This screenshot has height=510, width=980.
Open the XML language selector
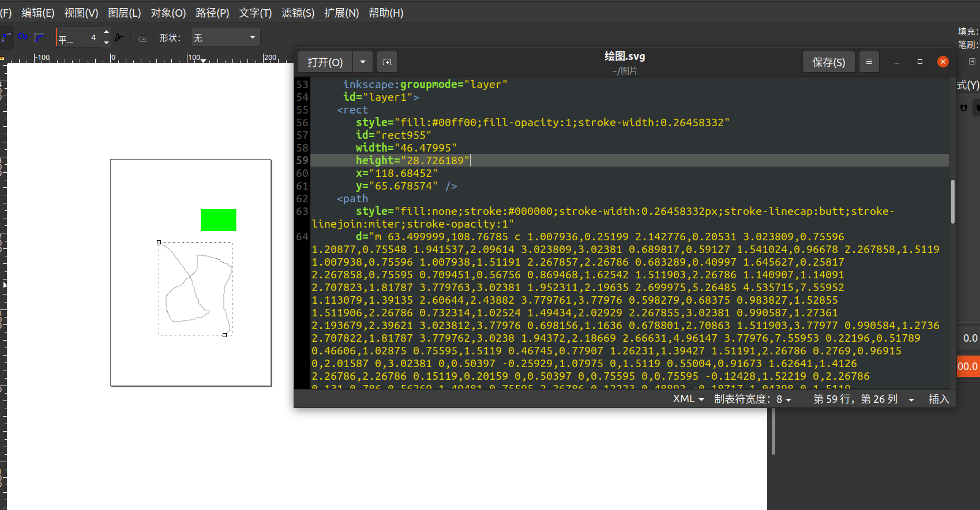coord(688,399)
